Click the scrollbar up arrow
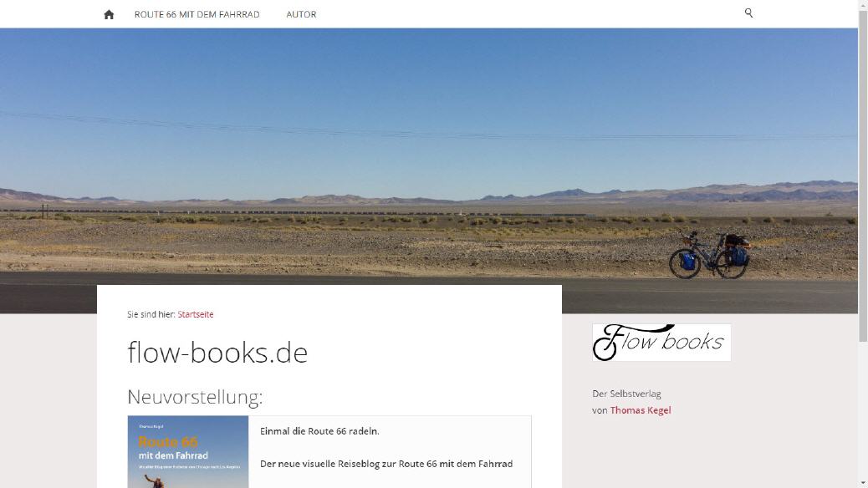 [863, 4]
